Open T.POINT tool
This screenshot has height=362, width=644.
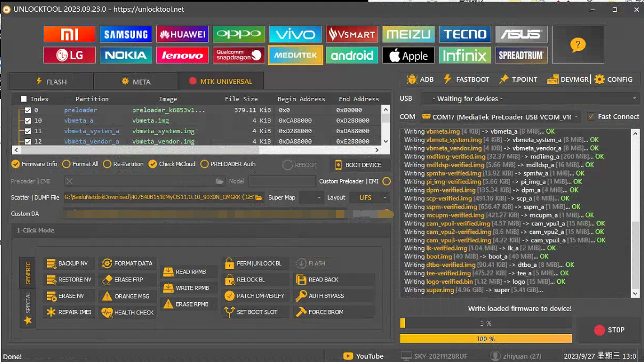(518, 79)
